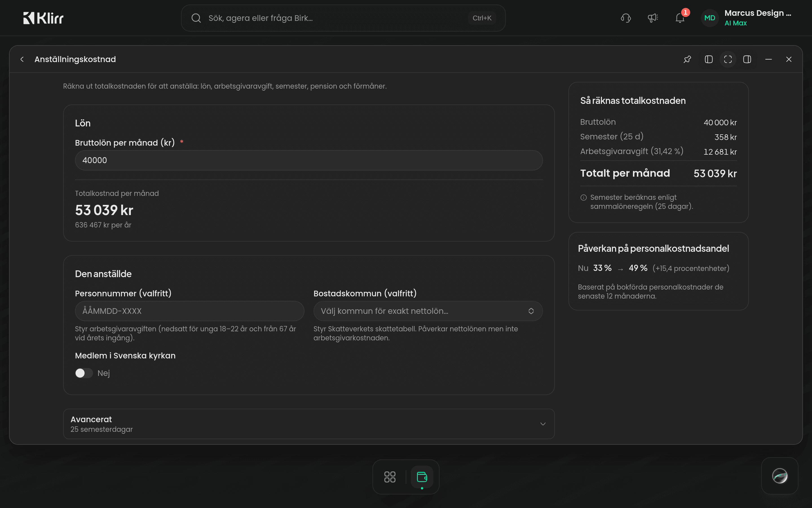Click the Personnummer input field

tap(189, 311)
